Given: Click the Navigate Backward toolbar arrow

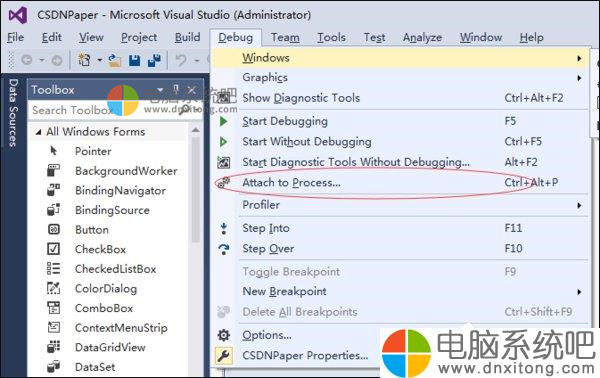Looking at the screenshot, I should pos(27,60).
